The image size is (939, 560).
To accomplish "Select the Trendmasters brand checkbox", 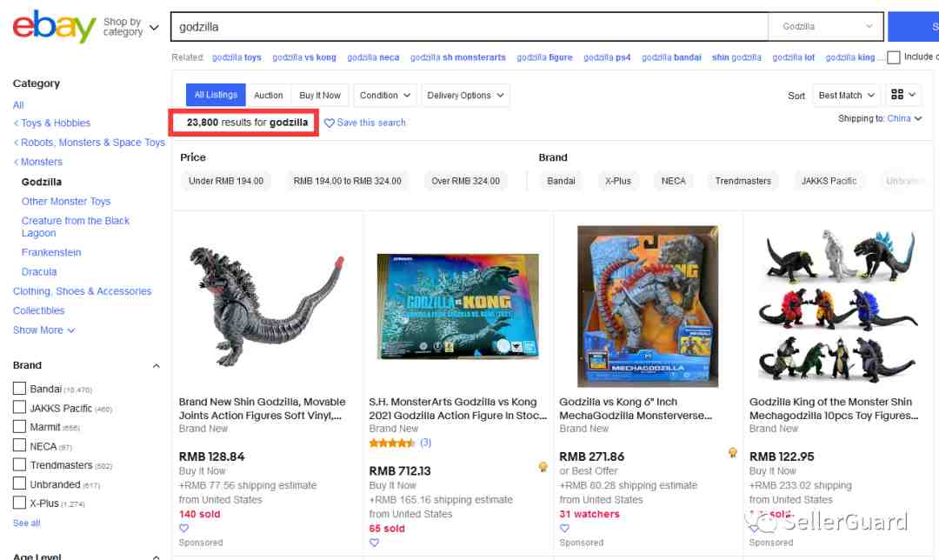I will coord(19,464).
